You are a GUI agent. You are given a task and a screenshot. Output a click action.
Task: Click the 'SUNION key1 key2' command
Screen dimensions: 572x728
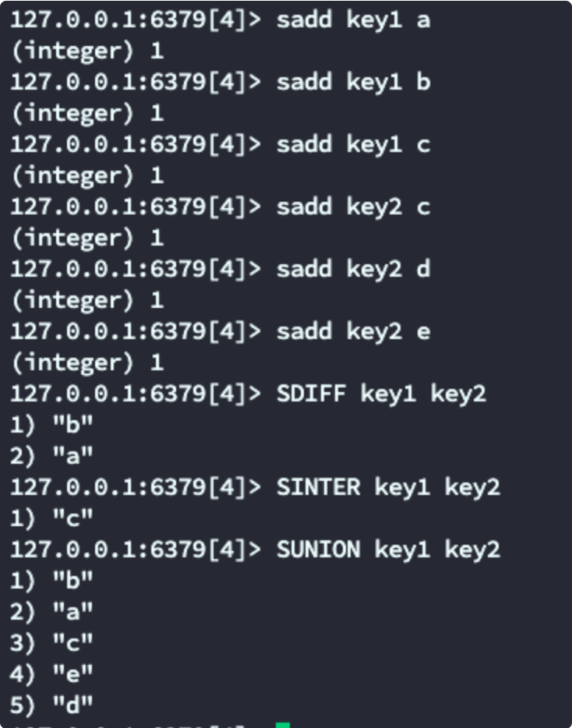(x=388, y=550)
